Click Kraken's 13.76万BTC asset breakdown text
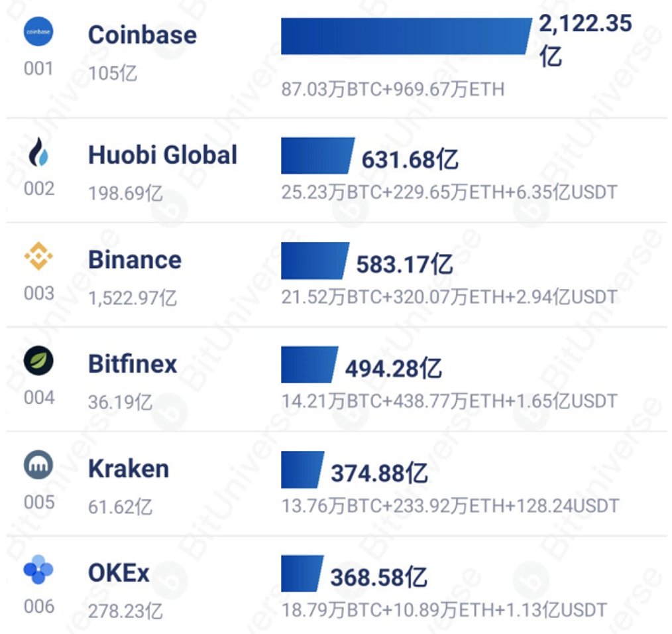The image size is (672, 634). pyautogui.click(x=450, y=506)
